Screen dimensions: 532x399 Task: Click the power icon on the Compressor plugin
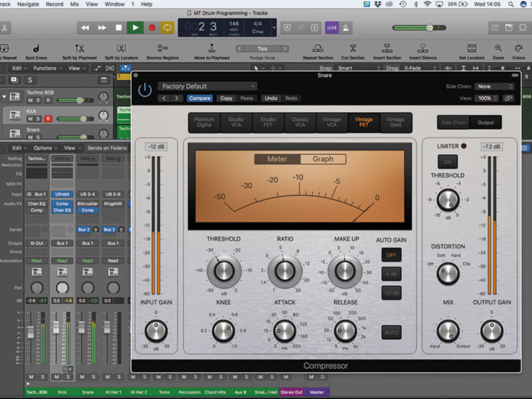(x=144, y=90)
